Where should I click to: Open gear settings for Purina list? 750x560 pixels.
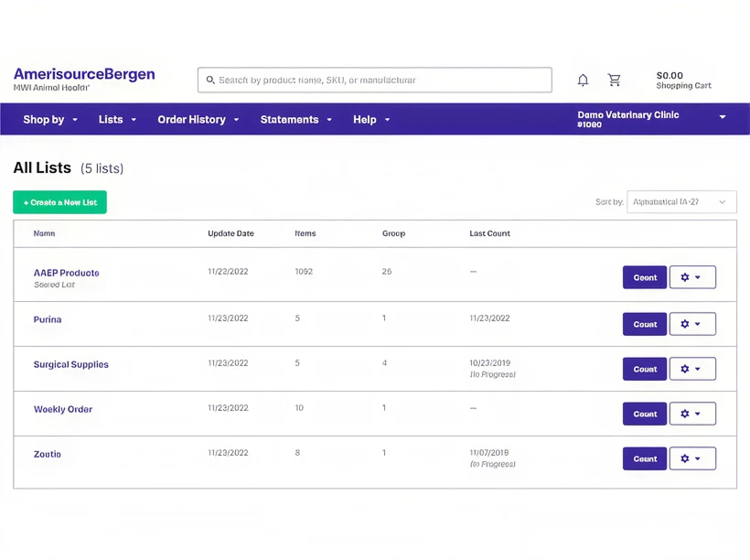[692, 324]
